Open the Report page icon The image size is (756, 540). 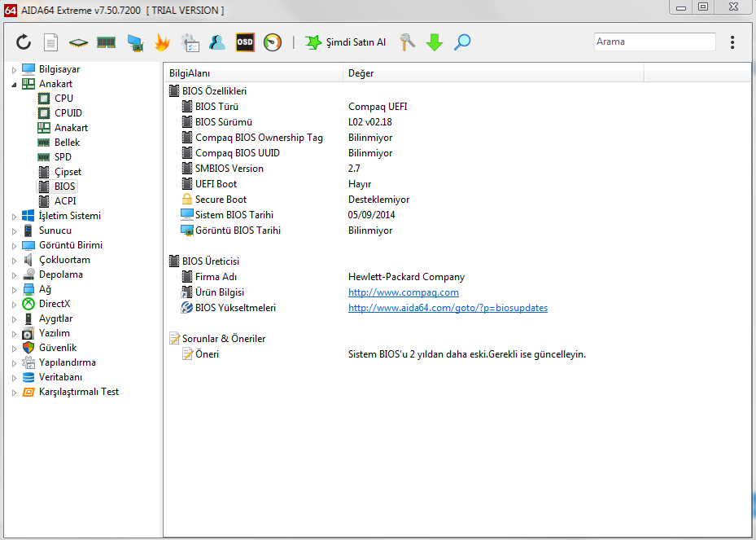(50, 42)
